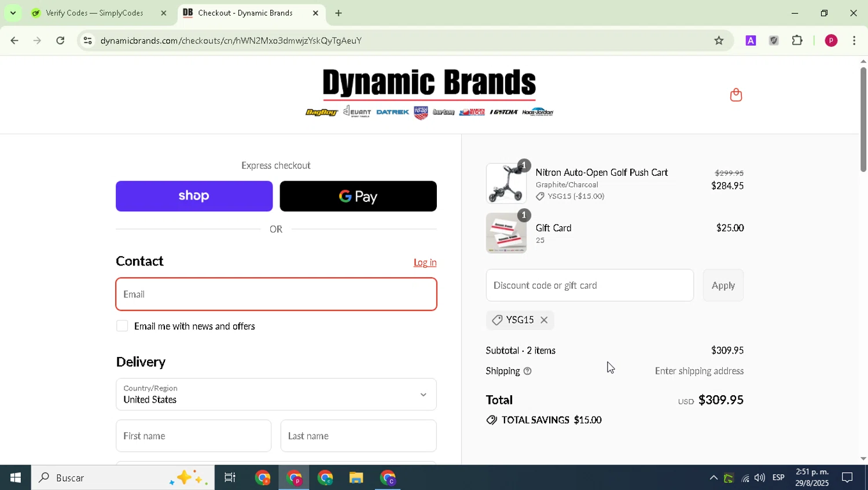View site information icon in address bar
This screenshot has height=490, width=868.
click(x=87, y=40)
